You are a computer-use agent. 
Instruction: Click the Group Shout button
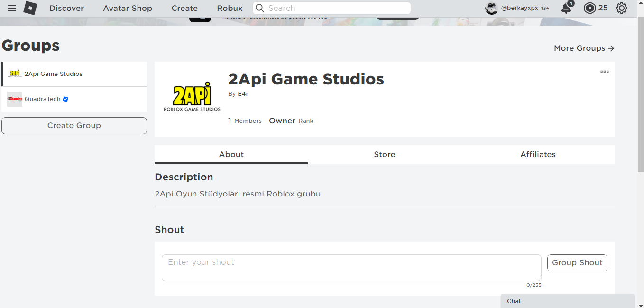click(577, 263)
